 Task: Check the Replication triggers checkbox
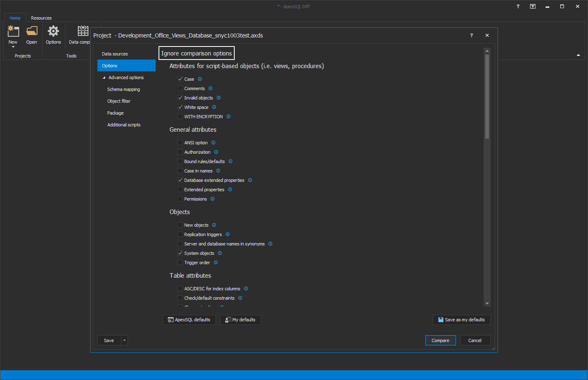[180, 234]
